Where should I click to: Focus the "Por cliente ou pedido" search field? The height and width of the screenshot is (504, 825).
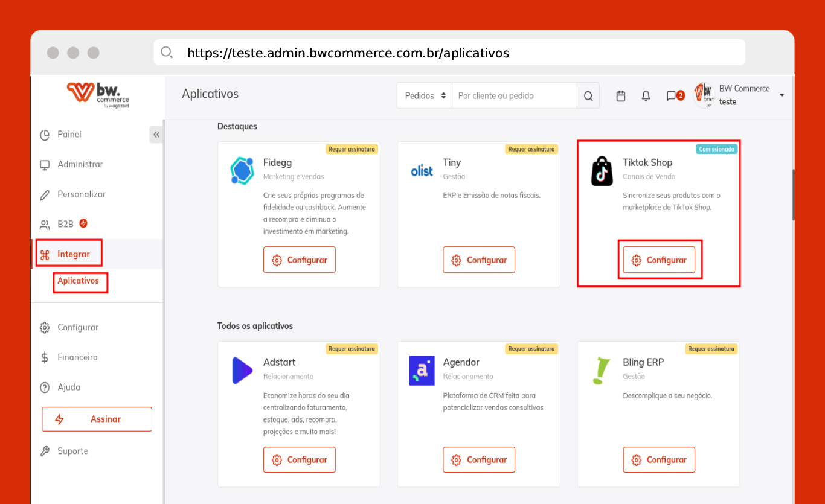(x=513, y=96)
